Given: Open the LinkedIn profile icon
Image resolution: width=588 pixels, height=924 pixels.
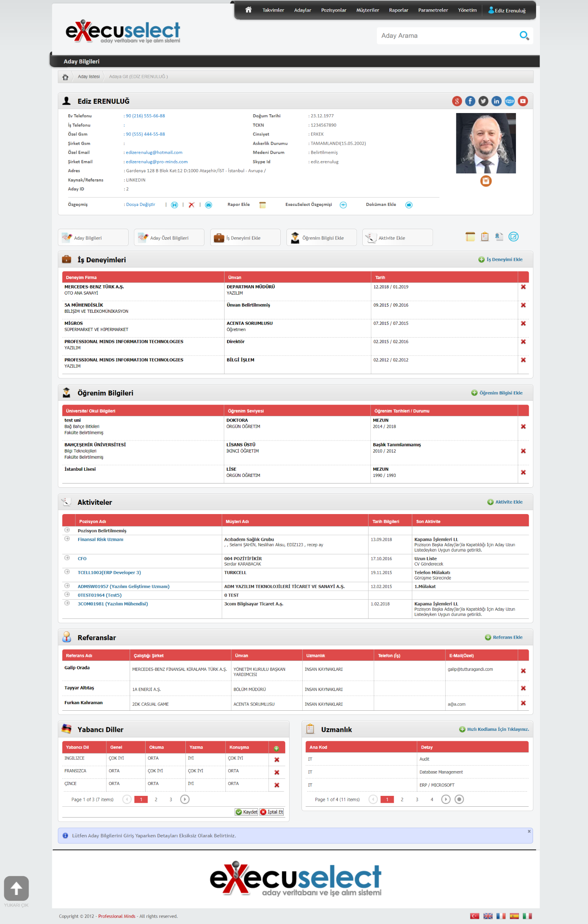Looking at the screenshot, I should point(496,101).
